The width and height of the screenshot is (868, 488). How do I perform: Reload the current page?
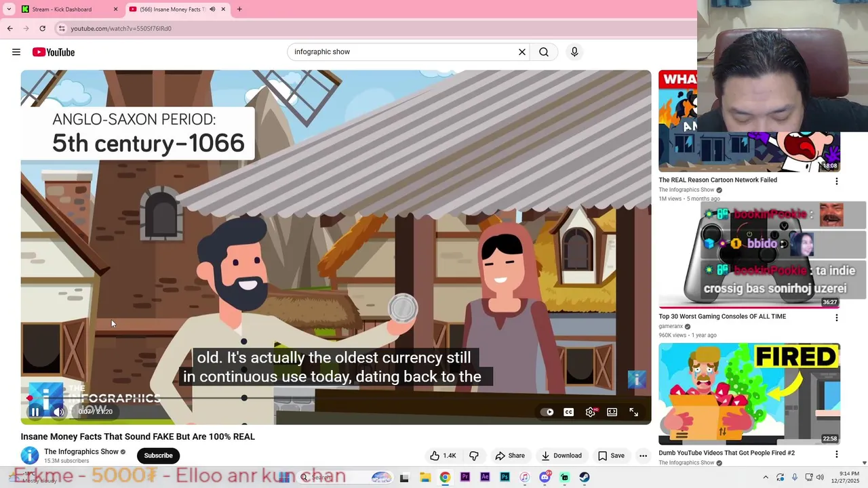tap(42, 28)
